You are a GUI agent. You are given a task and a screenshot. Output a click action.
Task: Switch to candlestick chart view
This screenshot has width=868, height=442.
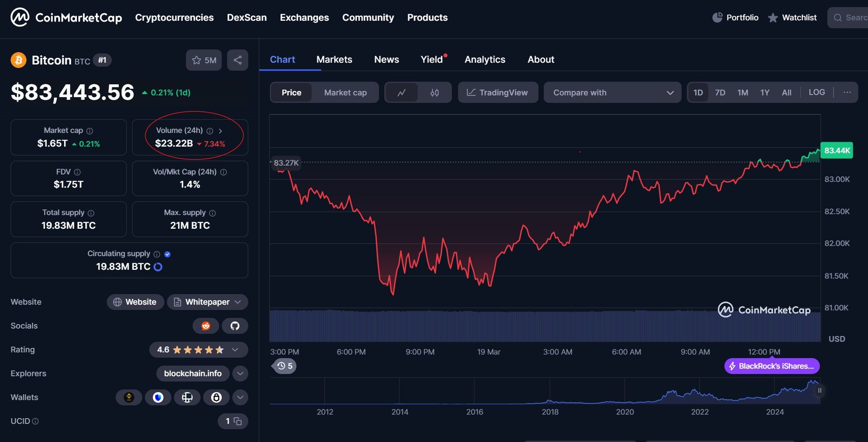tap(434, 92)
